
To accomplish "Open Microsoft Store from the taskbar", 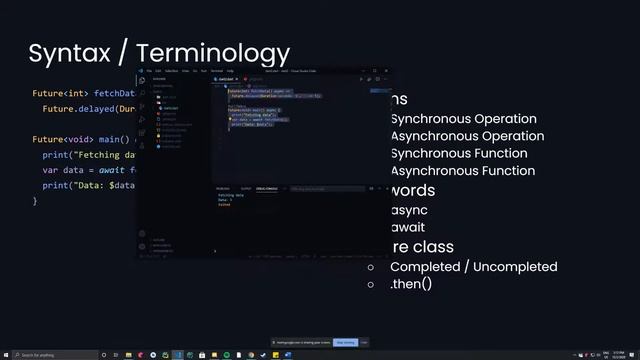I will 202,355.
